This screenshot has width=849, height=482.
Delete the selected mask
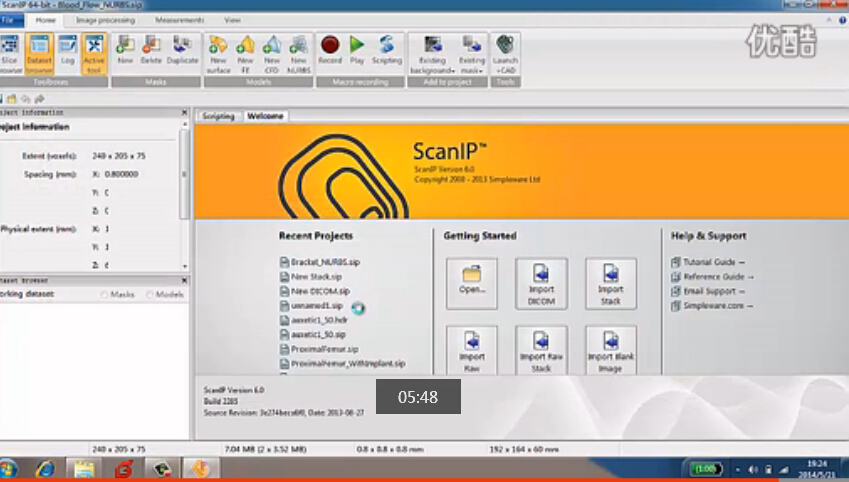click(x=151, y=50)
